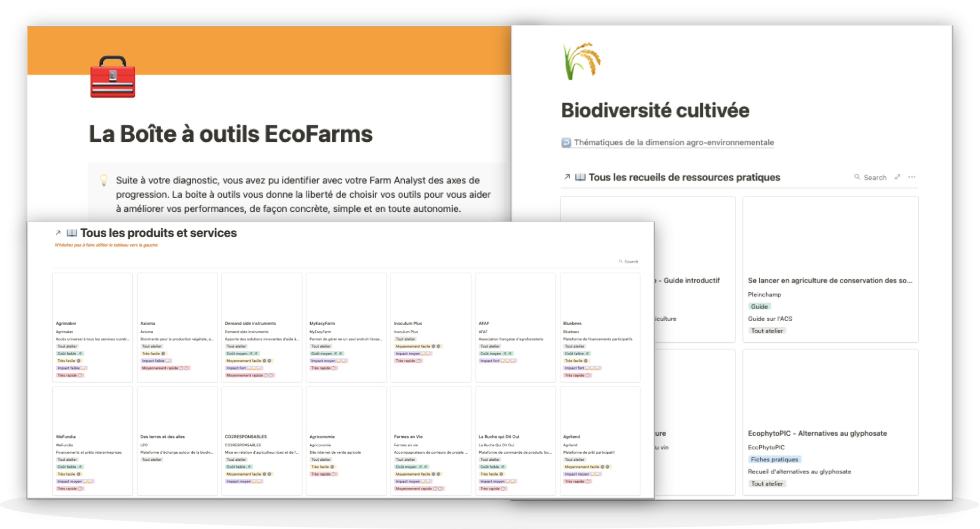Open the Inoculum Plus card
980x529 pixels.
431,327
